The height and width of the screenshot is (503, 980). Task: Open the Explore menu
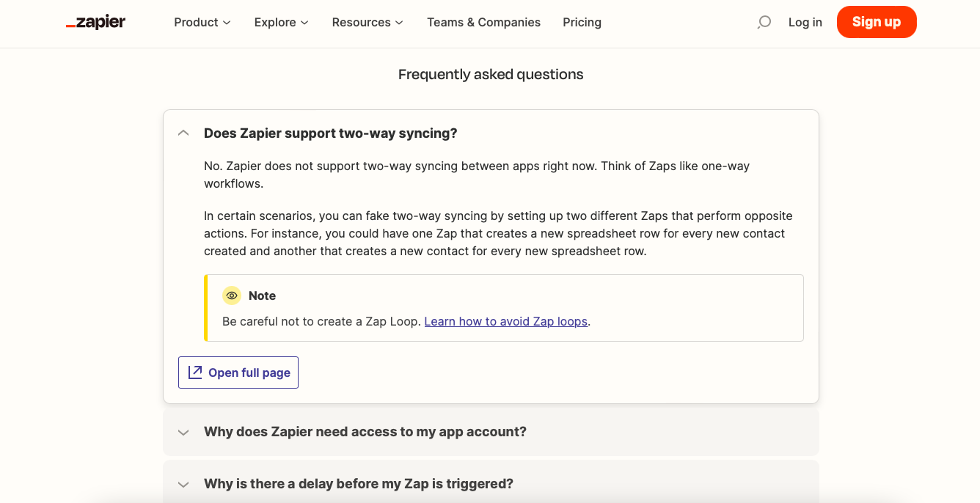pyautogui.click(x=282, y=22)
